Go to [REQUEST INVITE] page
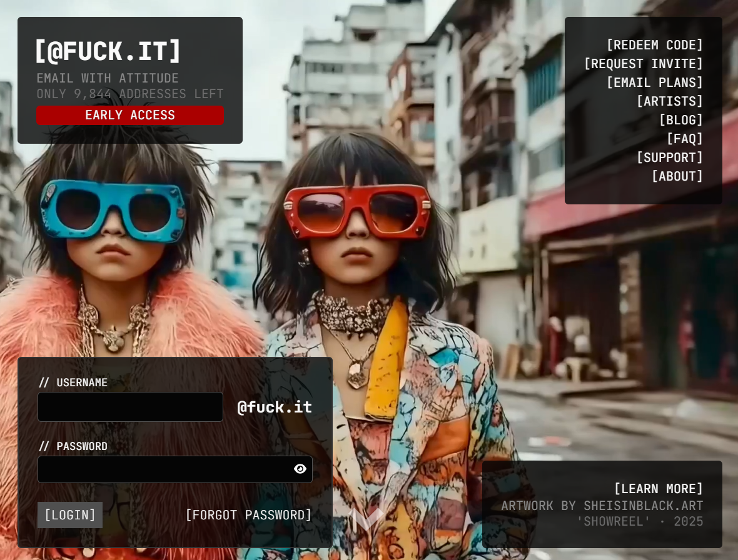The image size is (738, 560). point(643,64)
